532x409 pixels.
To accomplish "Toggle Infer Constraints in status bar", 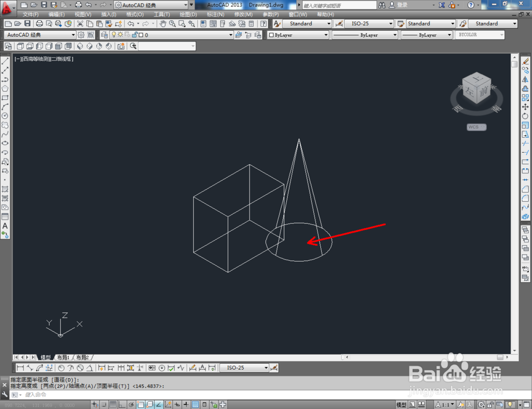I will pos(95,405).
